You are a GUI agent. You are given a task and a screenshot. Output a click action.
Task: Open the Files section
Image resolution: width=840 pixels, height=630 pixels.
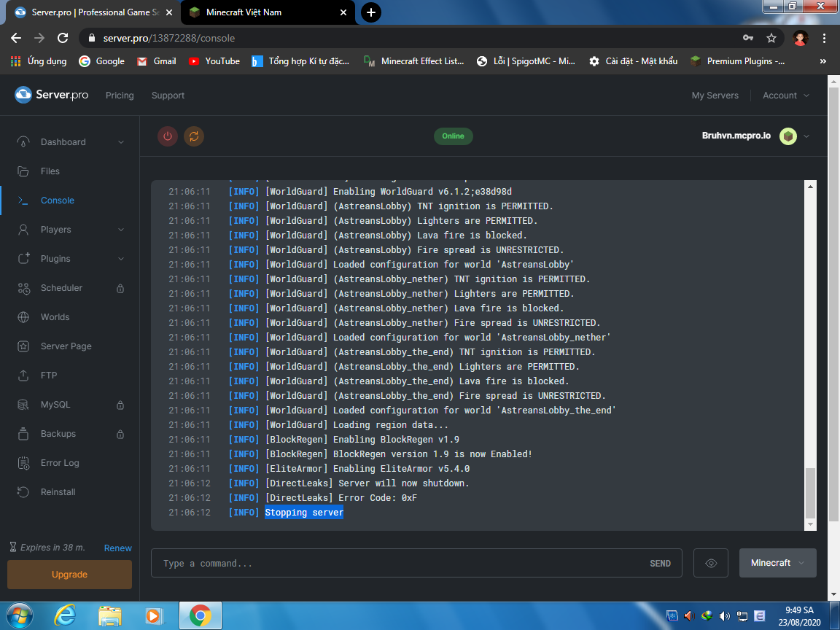[50, 171]
